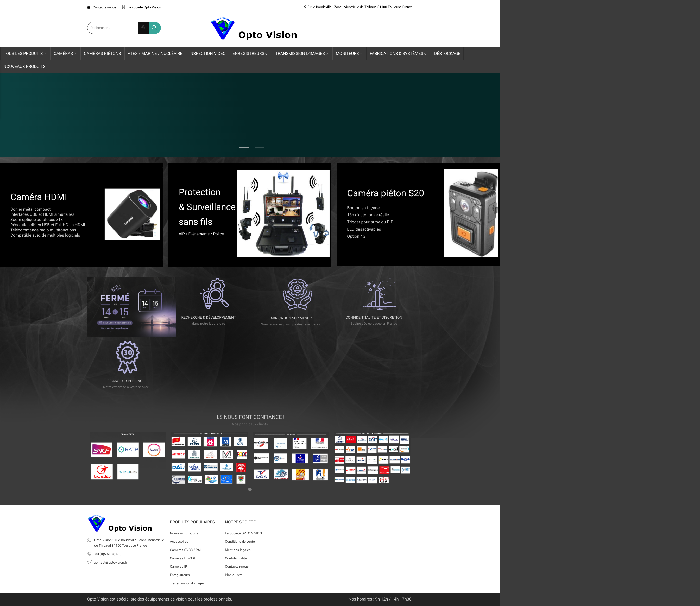Viewport: 700px width, 606px height.
Task: Click the 30 ans d'expérience badge icon
Action: (128, 357)
